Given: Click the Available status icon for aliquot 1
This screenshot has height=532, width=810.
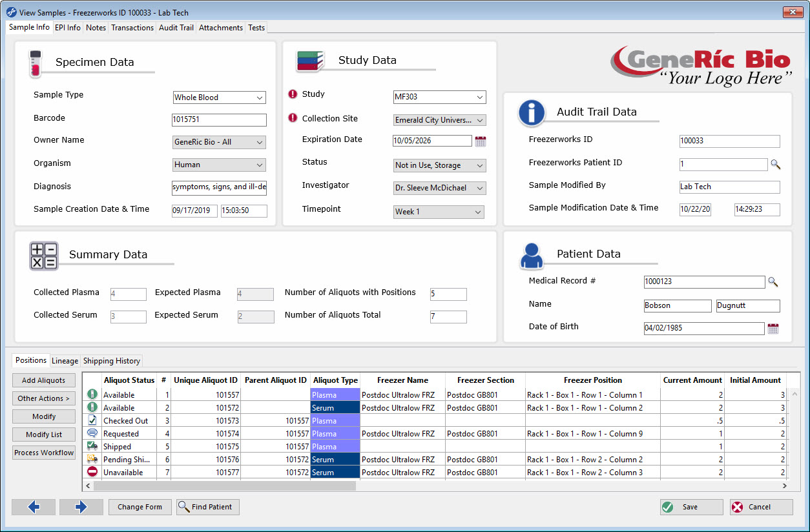Looking at the screenshot, I should coord(92,394).
